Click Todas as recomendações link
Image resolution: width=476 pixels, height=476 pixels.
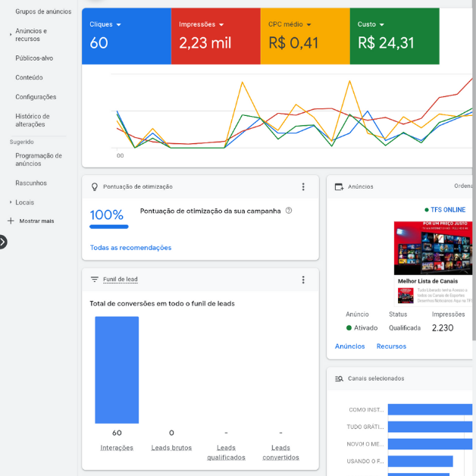(x=130, y=248)
